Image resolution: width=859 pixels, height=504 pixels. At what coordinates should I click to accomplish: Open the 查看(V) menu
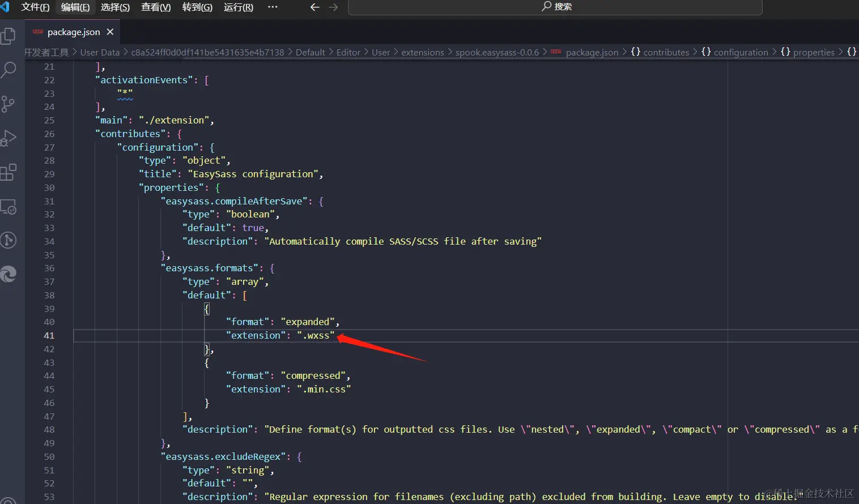click(156, 7)
